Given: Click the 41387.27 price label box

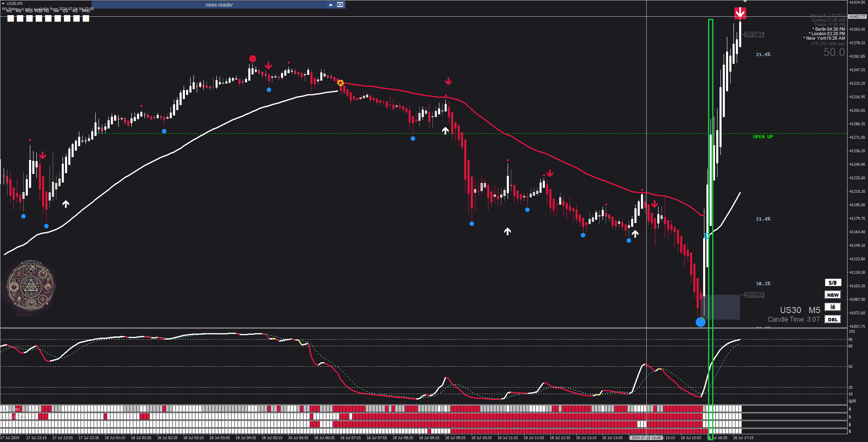Looking at the screenshot, I should (754, 35).
